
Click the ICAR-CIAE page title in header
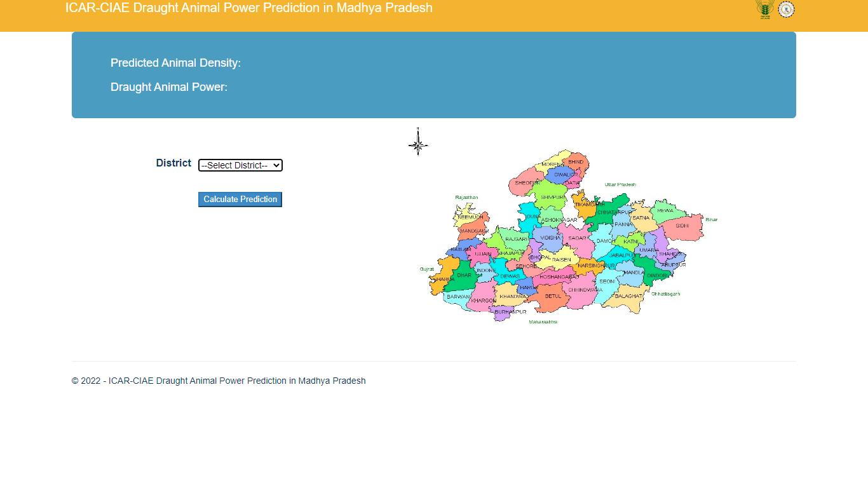pos(248,8)
